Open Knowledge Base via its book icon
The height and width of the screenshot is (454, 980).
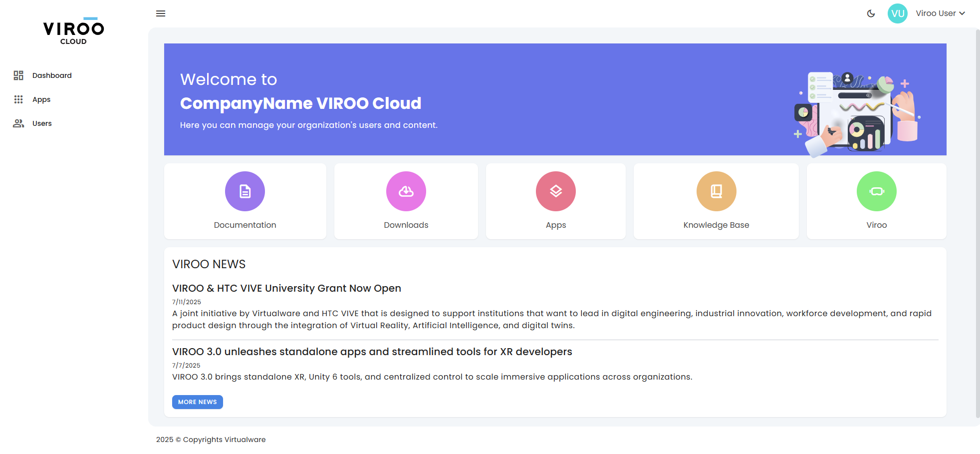(716, 191)
